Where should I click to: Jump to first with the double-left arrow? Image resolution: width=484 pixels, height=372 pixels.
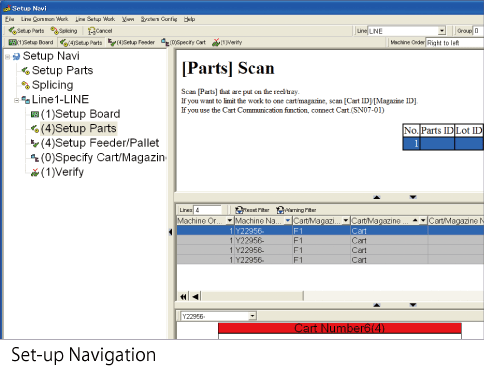(x=183, y=296)
